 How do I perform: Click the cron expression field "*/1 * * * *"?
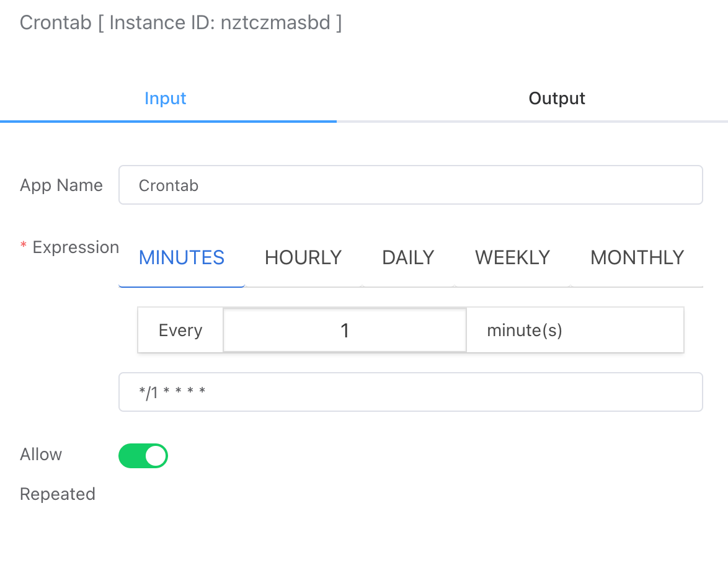(x=410, y=392)
